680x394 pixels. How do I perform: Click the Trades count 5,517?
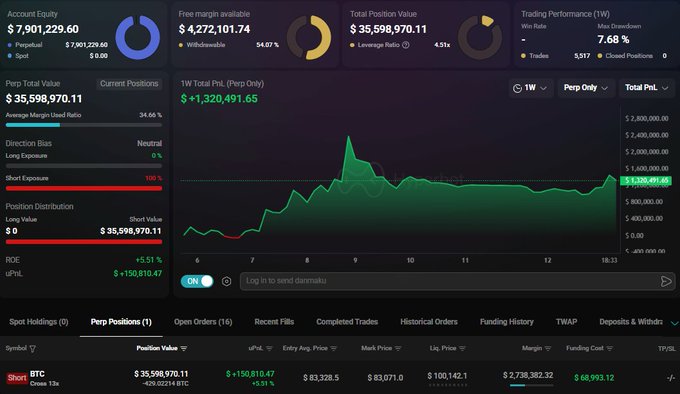(582, 56)
